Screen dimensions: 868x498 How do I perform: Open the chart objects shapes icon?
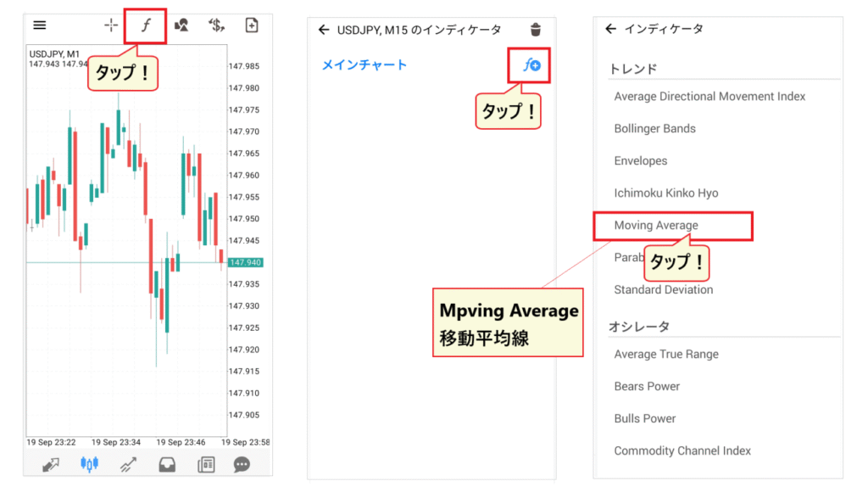pyautogui.click(x=181, y=25)
